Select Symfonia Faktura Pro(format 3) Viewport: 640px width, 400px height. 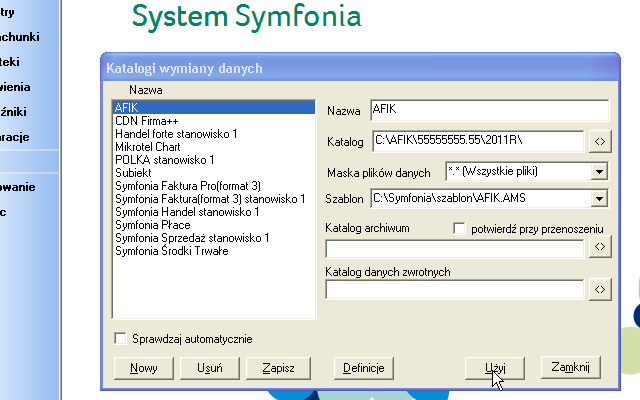(x=214, y=186)
